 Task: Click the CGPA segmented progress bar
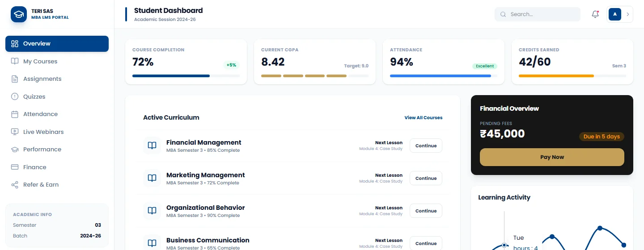315,76
